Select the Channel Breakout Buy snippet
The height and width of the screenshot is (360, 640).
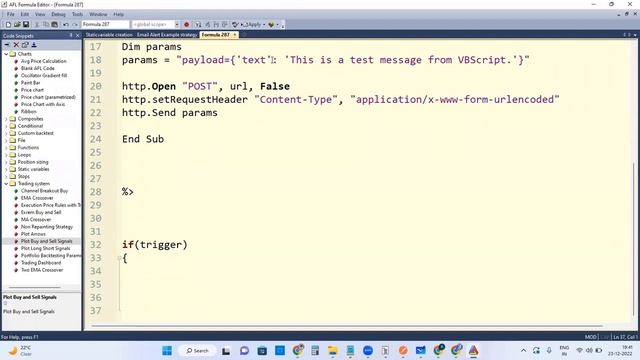tap(44, 191)
